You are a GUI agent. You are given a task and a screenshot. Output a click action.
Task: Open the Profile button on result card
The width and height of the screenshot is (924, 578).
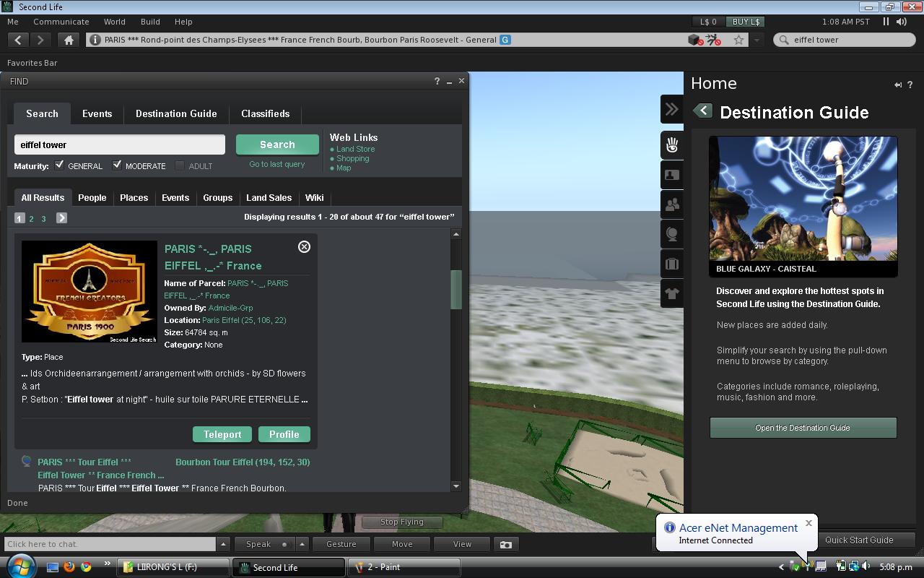[284, 434]
